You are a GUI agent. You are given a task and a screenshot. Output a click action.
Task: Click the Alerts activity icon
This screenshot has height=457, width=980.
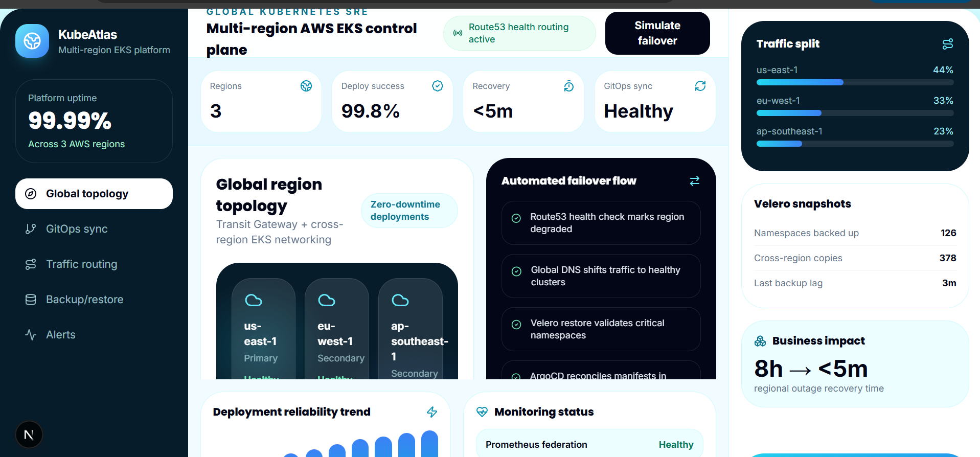click(31, 335)
